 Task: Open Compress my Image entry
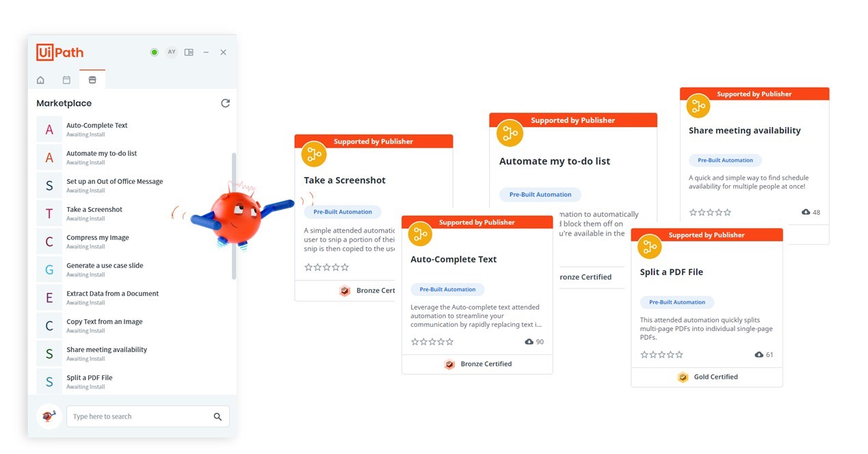(133, 241)
